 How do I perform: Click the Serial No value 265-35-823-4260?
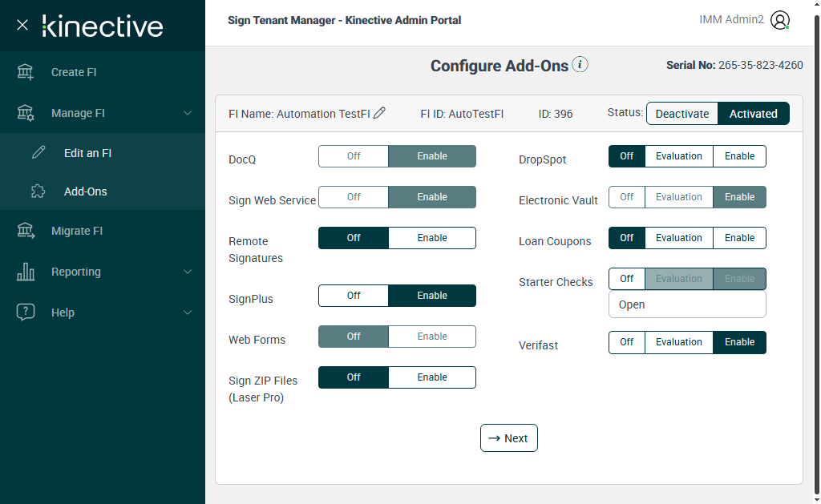760,65
